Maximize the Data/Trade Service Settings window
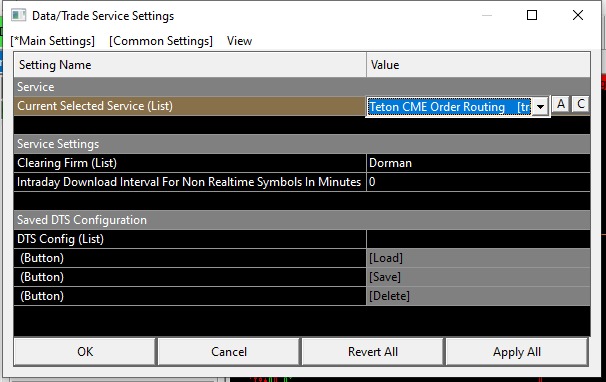Image resolution: width=606 pixels, height=382 pixels. coord(532,15)
